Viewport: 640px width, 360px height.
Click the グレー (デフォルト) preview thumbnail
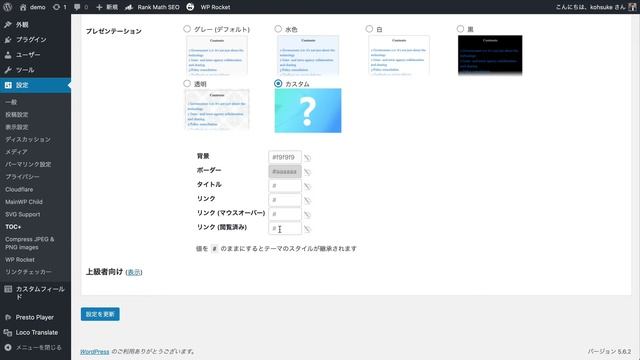pyautogui.click(x=217, y=56)
